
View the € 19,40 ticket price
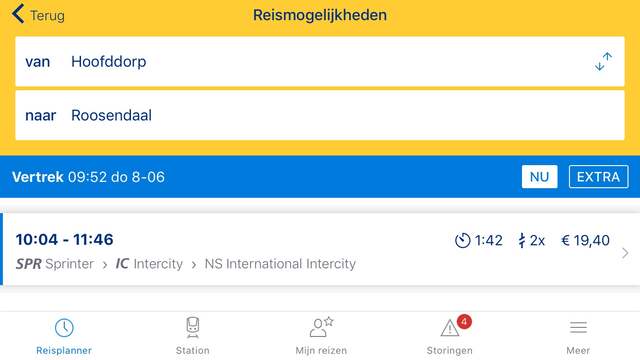point(585,240)
